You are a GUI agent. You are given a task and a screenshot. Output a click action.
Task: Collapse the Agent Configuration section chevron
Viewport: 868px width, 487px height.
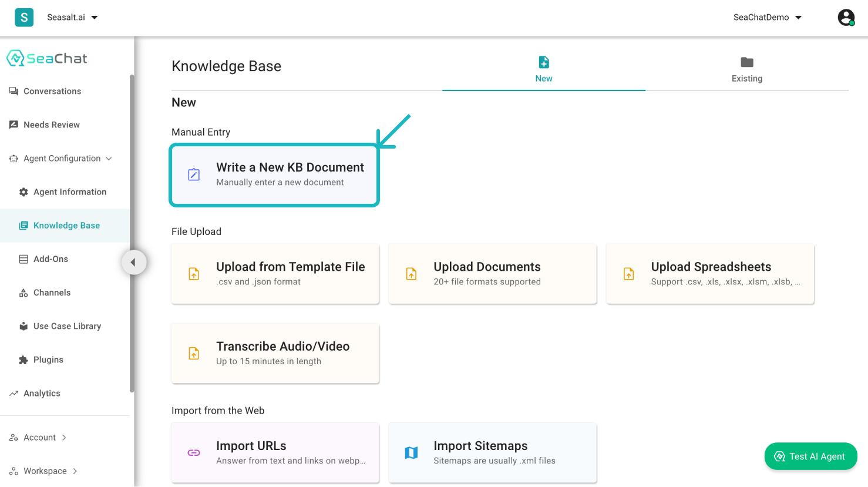tap(109, 159)
